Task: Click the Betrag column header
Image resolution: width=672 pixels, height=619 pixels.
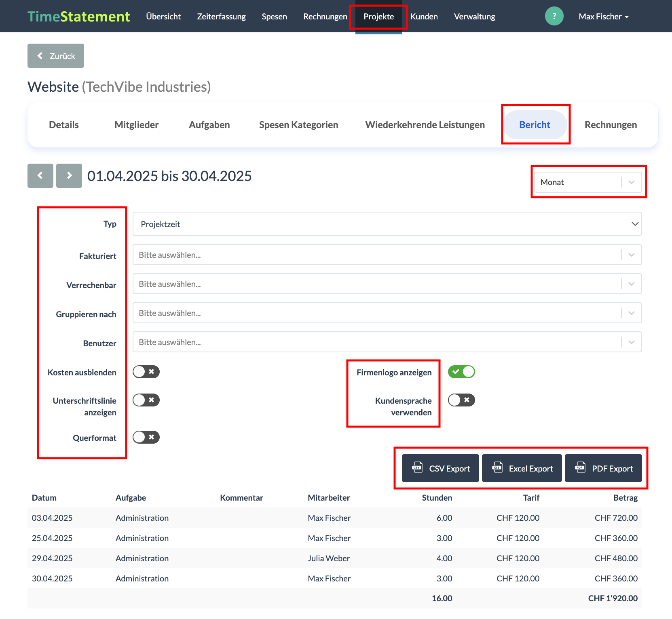Action: [x=626, y=498]
